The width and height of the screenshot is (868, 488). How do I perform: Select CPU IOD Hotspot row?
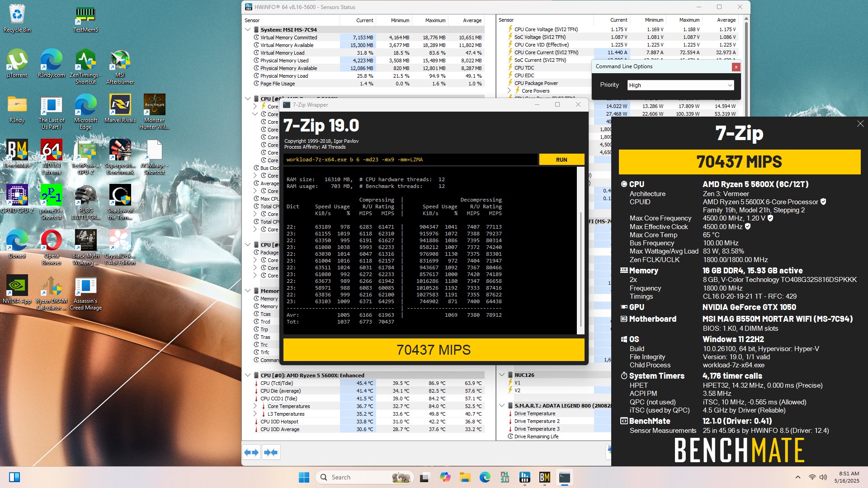point(363,422)
